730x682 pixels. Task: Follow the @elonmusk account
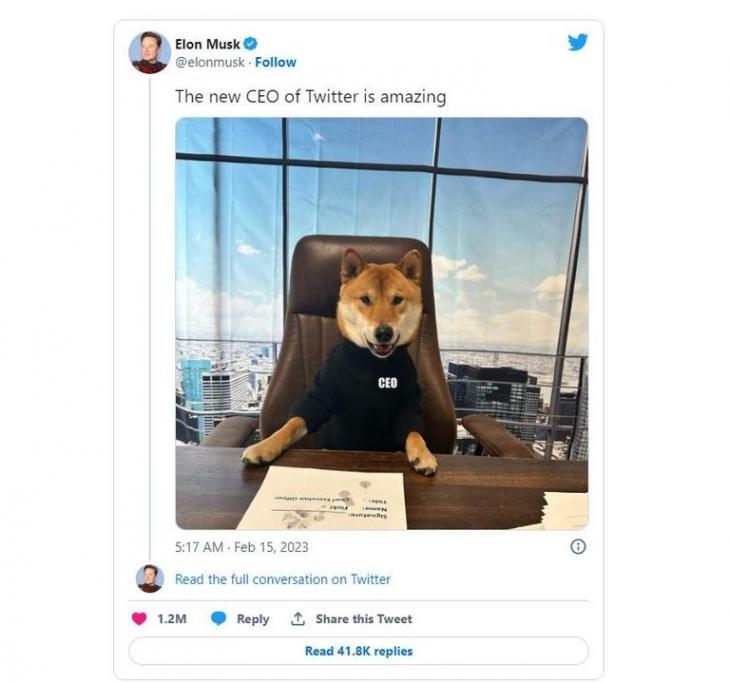coord(275,62)
